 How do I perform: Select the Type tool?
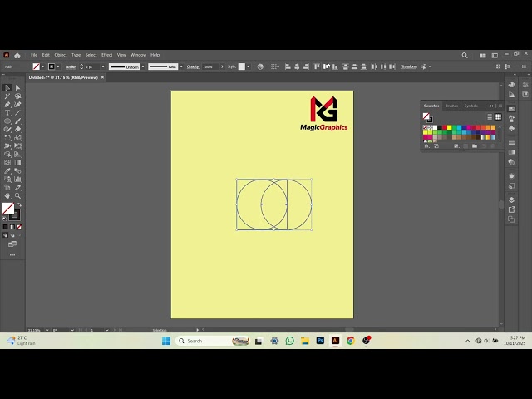click(7, 113)
